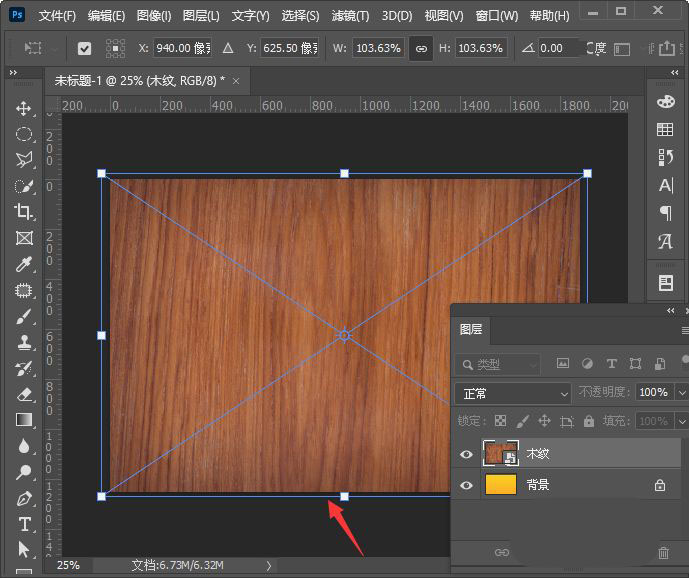This screenshot has height=578, width=689.
Task: Toggle the smart object layer filter
Action: pos(660,363)
